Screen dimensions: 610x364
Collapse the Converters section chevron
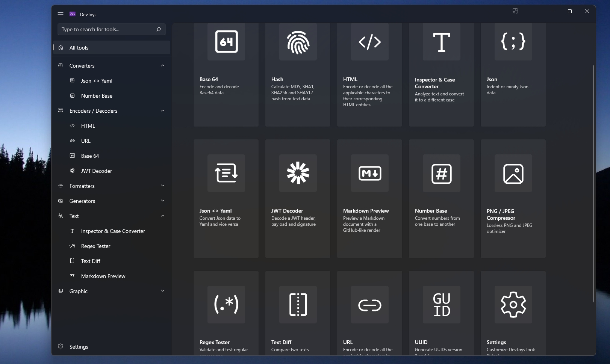pos(163,66)
